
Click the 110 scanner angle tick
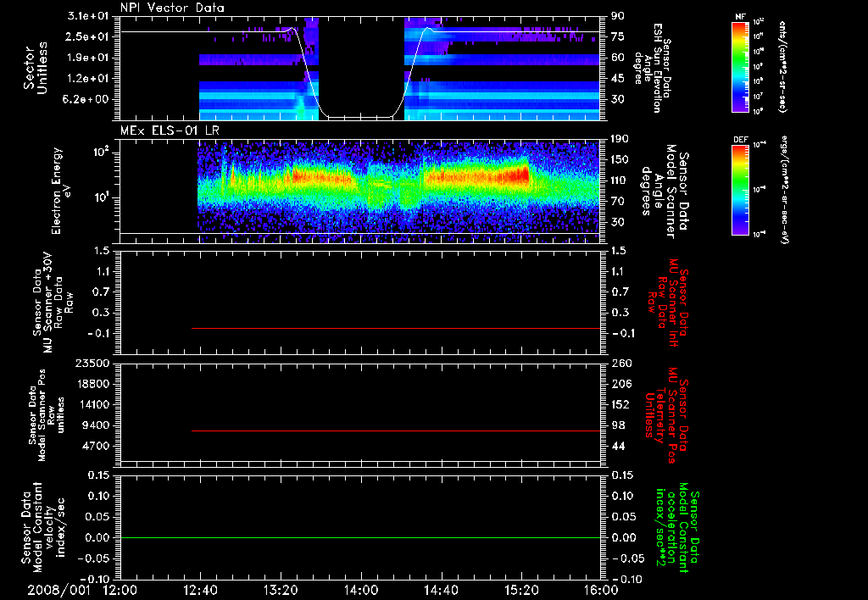click(x=620, y=181)
